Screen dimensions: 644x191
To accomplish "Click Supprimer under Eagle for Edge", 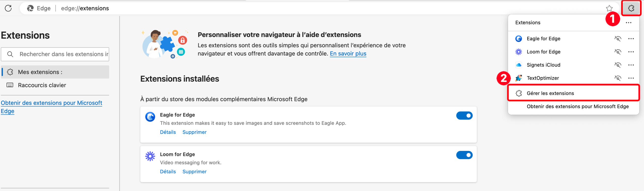I will click(x=194, y=132).
